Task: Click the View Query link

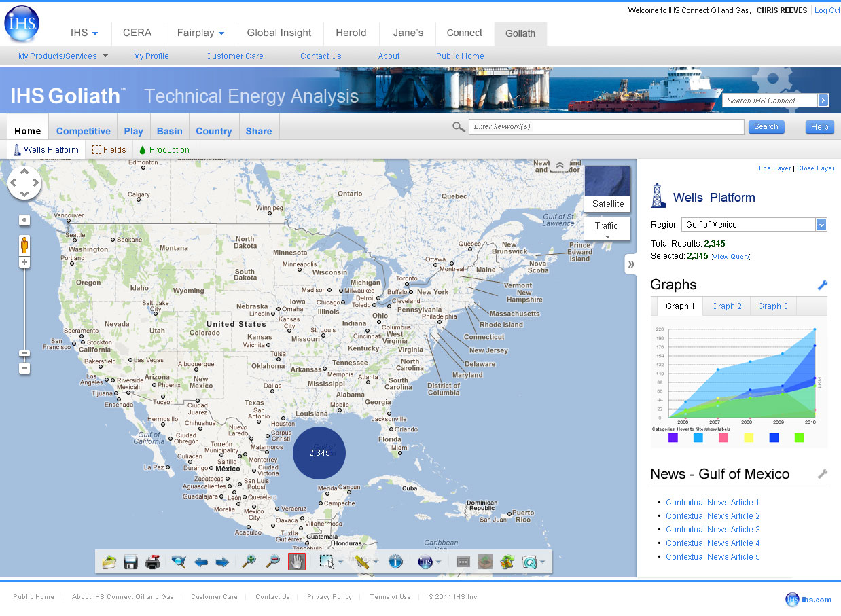Action: tap(731, 257)
